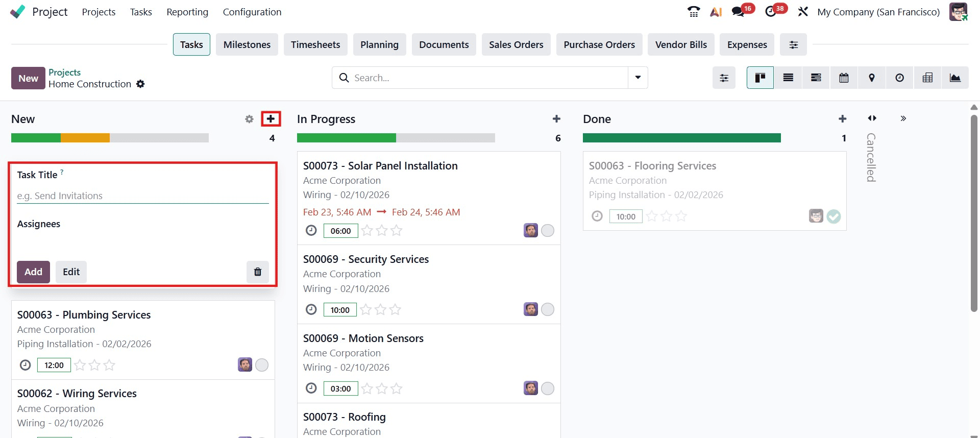Toggle the state circle on Security Services
This screenshot has height=438, width=980.
click(548, 309)
